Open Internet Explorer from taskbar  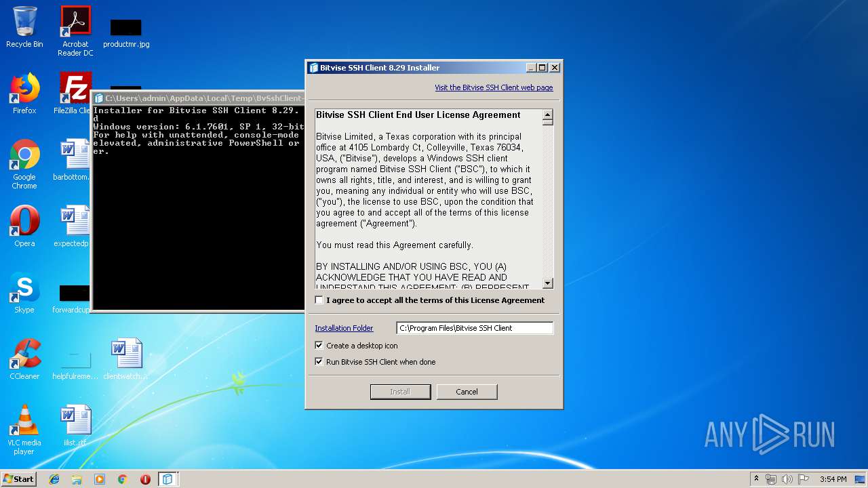coord(54,479)
